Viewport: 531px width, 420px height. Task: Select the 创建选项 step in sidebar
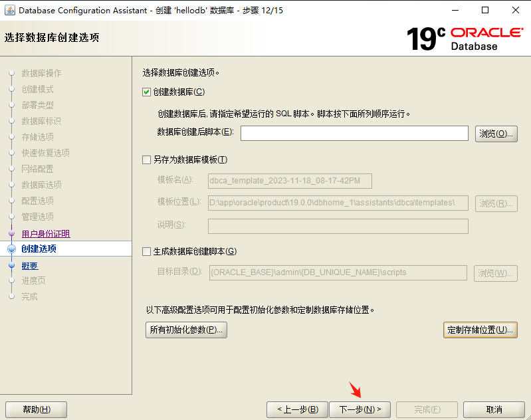pyautogui.click(x=39, y=249)
